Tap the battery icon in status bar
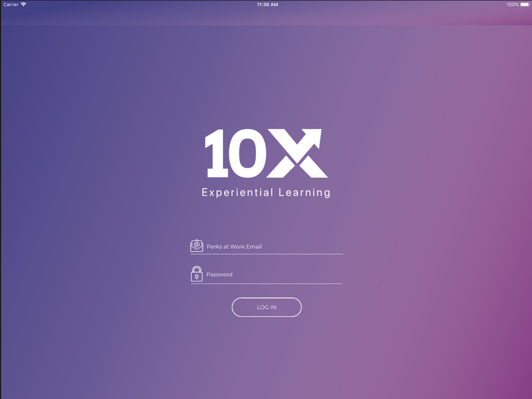Viewport: 532px width, 399px height. 525,4
